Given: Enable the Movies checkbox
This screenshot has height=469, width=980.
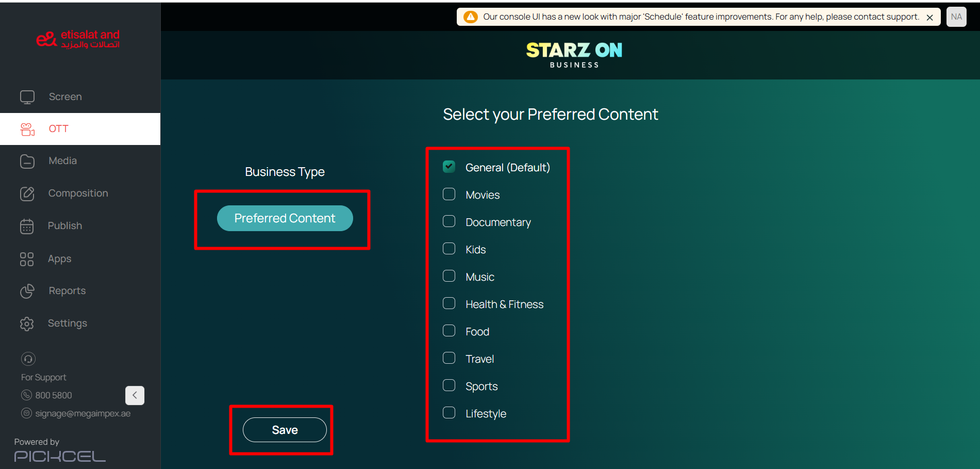Looking at the screenshot, I should pyautogui.click(x=449, y=194).
